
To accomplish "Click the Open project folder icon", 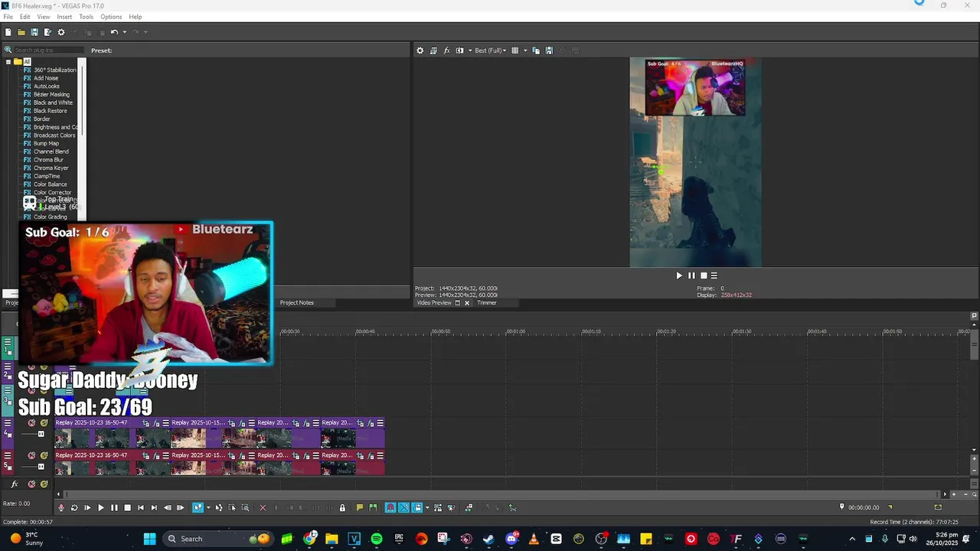I will (x=21, y=32).
